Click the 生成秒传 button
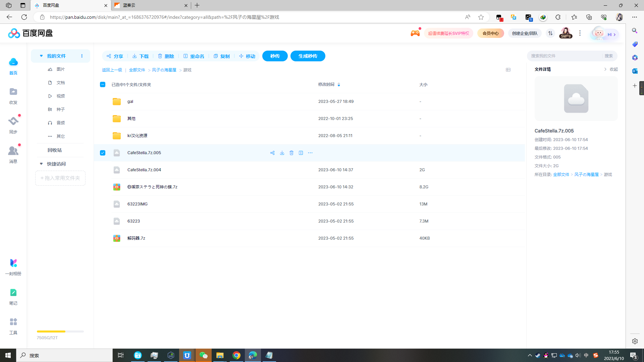644x362 pixels. point(308,56)
